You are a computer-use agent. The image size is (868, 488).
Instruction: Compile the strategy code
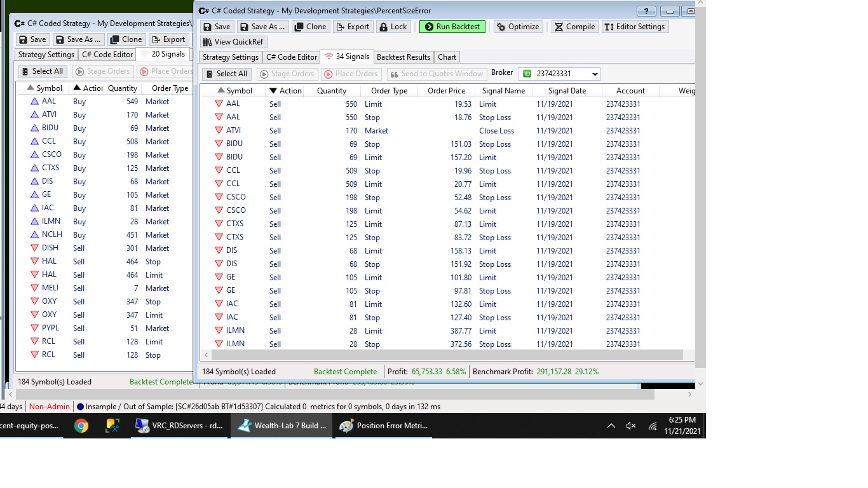coord(574,27)
